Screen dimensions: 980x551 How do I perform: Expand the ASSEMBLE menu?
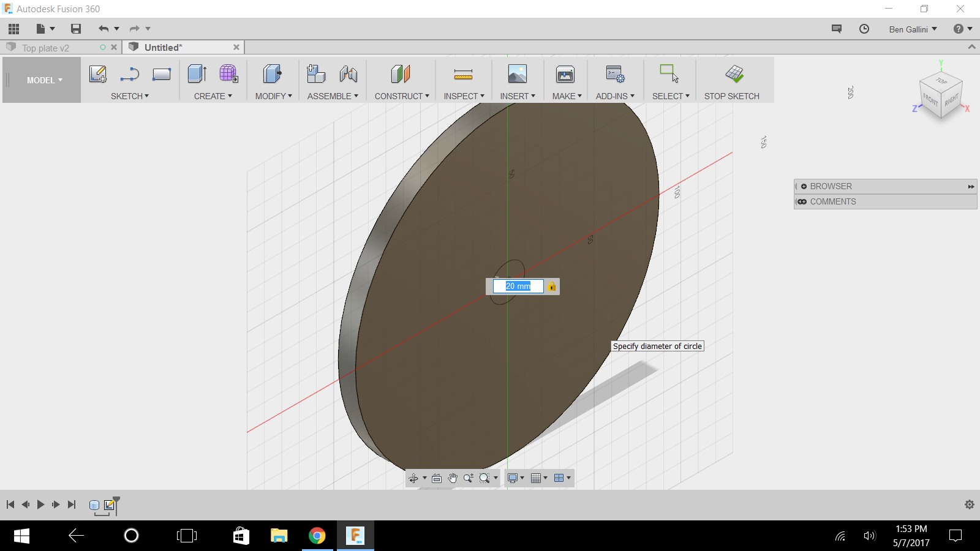tap(333, 96)
